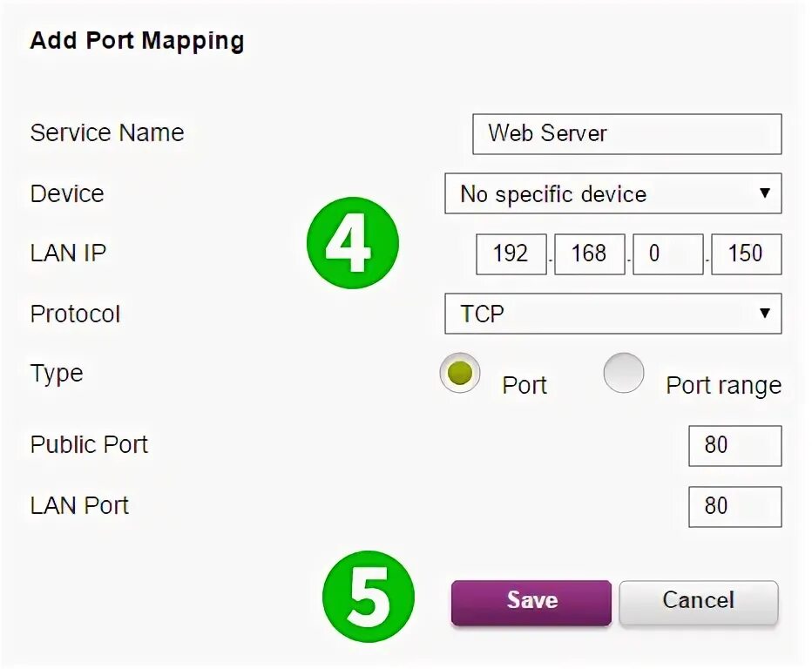Screen dimensions: 812x669
Task: Click the green step 5 badge
Action: click(x=369, y=597)
